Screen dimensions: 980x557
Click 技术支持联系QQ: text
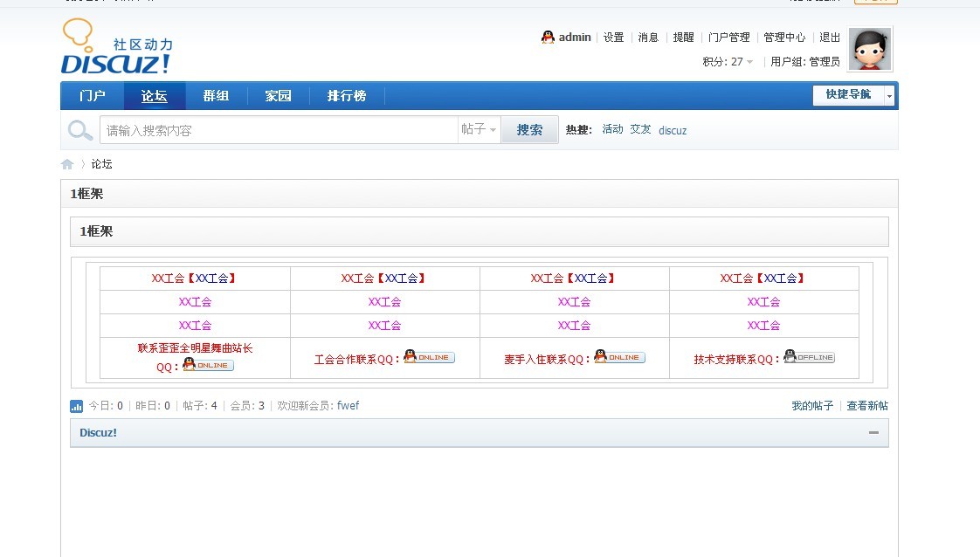point(736,360)
